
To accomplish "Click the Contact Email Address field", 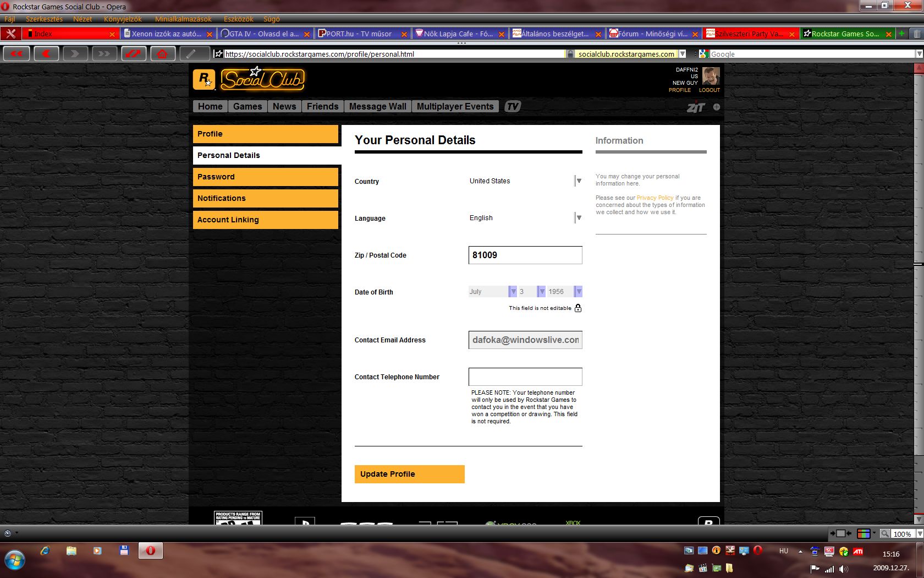I will point(525,340).
